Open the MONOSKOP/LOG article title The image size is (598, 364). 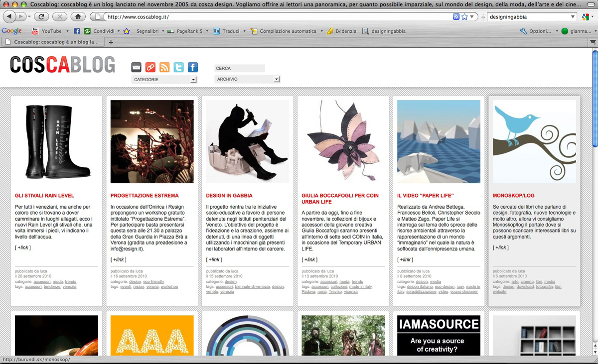514,196
